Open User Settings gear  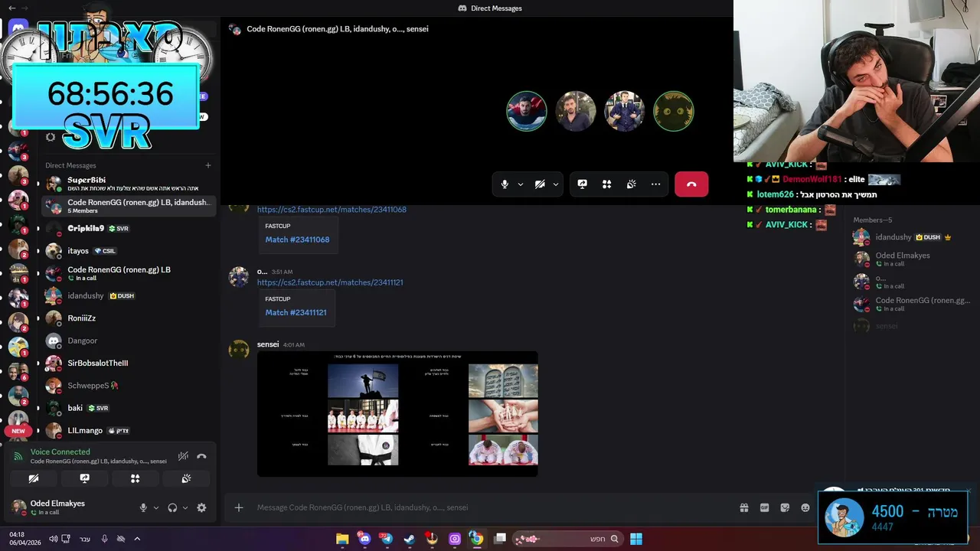(x=201, y=507)
